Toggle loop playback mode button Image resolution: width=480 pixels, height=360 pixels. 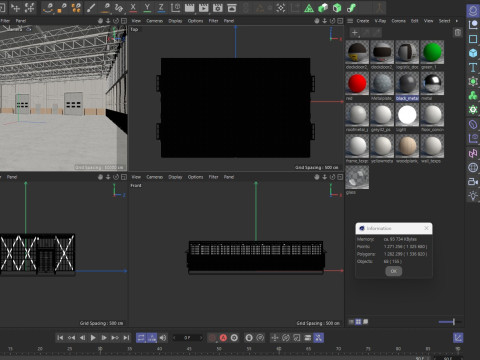click(x=141, y=338)
